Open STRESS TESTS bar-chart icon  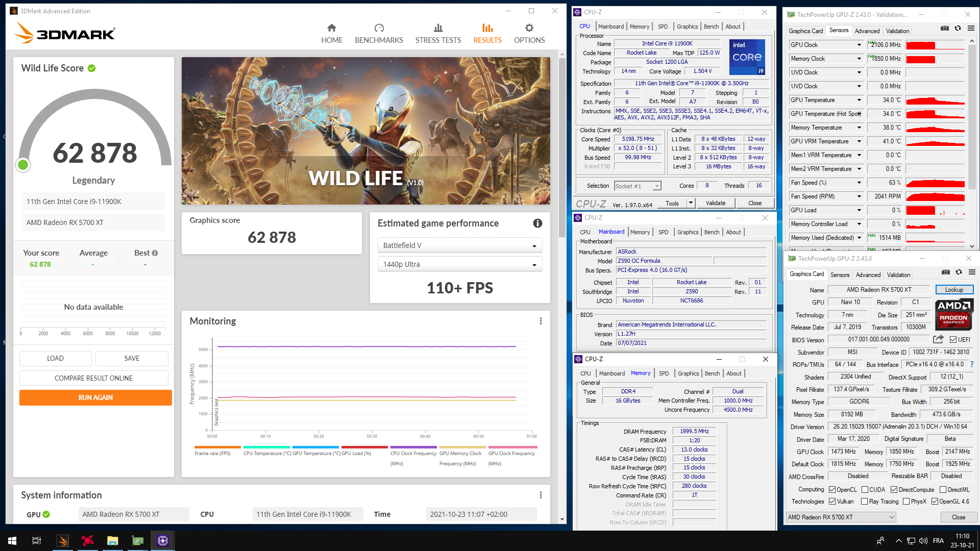(x=438, y=28)
